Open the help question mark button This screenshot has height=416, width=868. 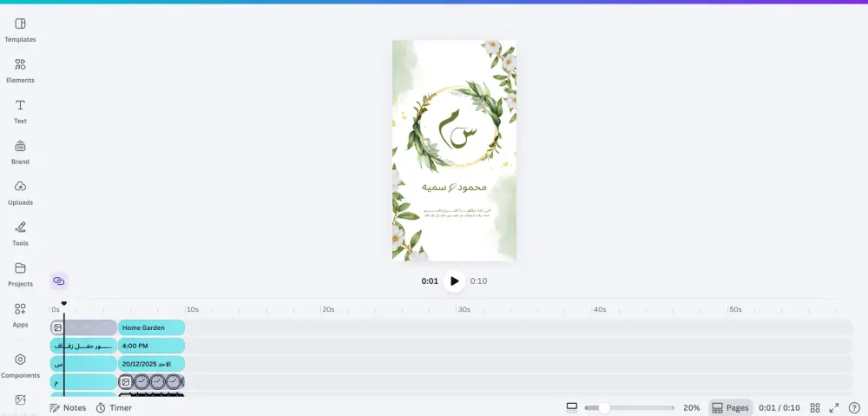(x=854, y=407)
